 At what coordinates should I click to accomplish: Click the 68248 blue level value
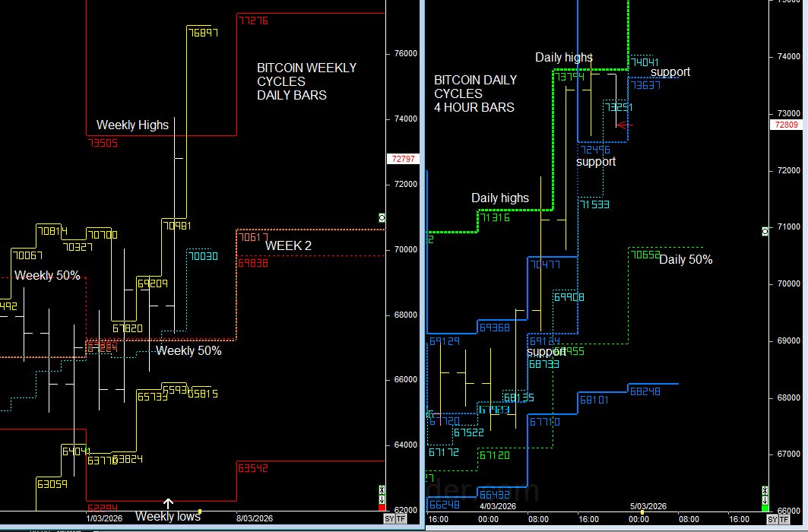(645, 391)
